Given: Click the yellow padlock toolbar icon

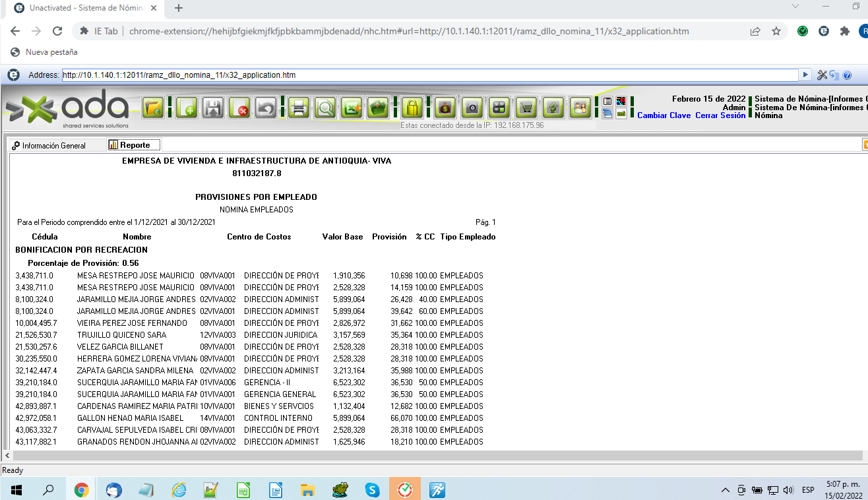Looking at the screenshot, I should (x=412, y=108).
